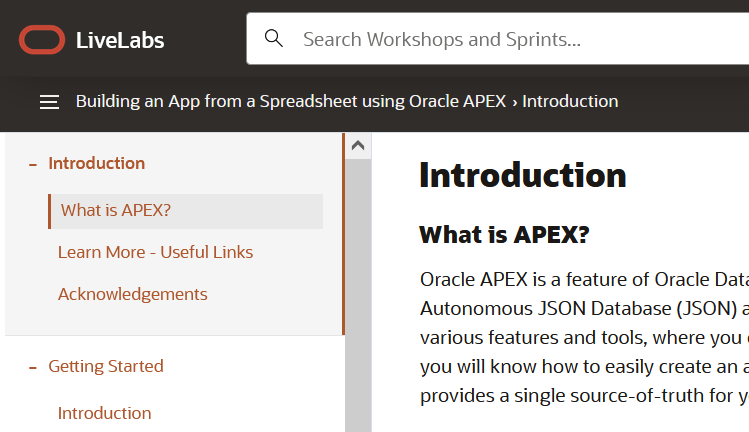Collapse the Getting Started section with its minus icon
Screen dimensions: 749x432
[33, 367]
